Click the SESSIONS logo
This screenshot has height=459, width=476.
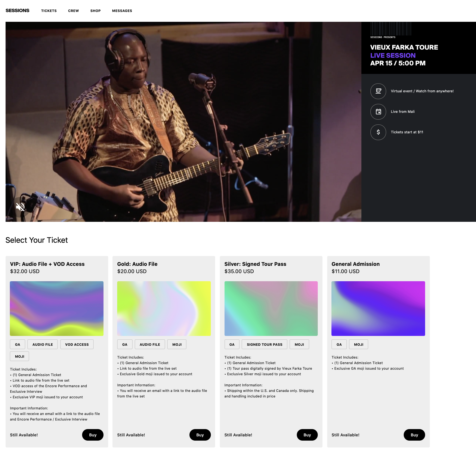click(18, 10)
